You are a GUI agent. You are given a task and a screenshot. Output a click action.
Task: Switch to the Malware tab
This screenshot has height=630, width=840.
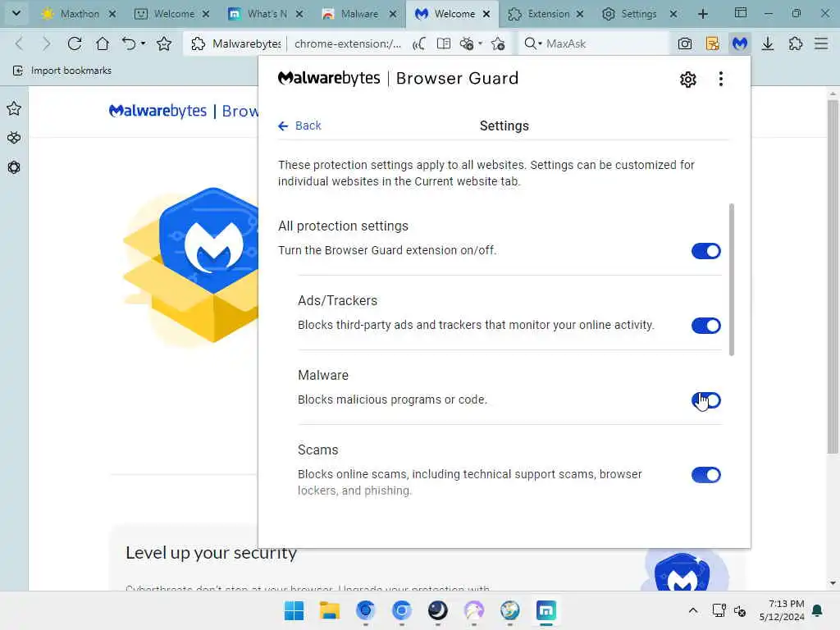[359, 14]
